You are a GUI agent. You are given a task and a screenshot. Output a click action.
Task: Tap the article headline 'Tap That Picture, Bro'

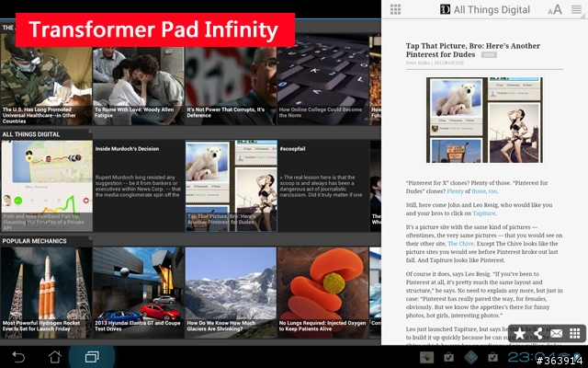473,50
